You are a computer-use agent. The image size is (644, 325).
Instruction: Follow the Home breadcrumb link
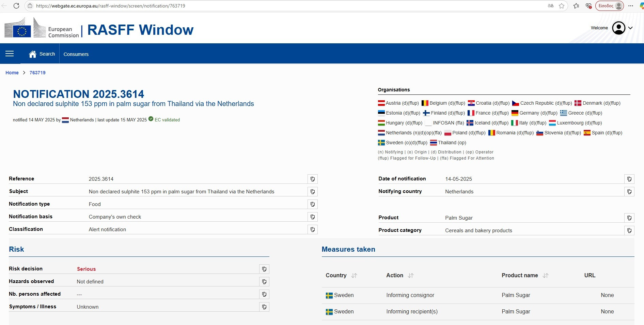[x=12, y=73]
